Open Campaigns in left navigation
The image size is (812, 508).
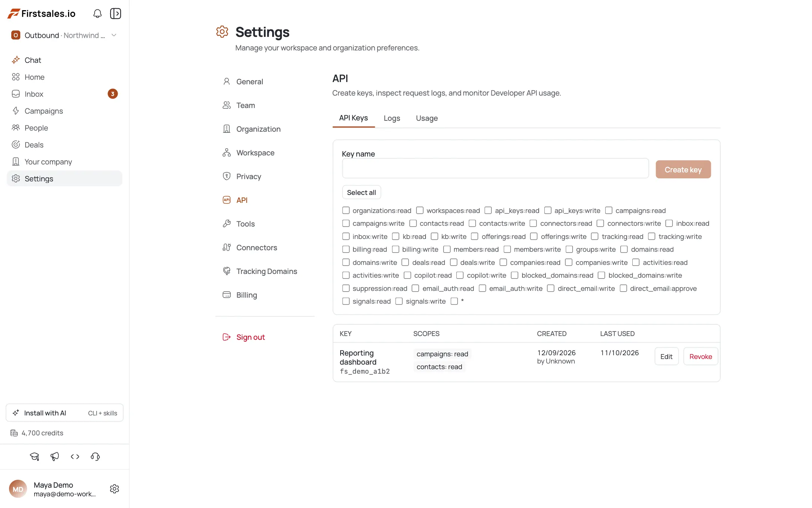(65, 111)
